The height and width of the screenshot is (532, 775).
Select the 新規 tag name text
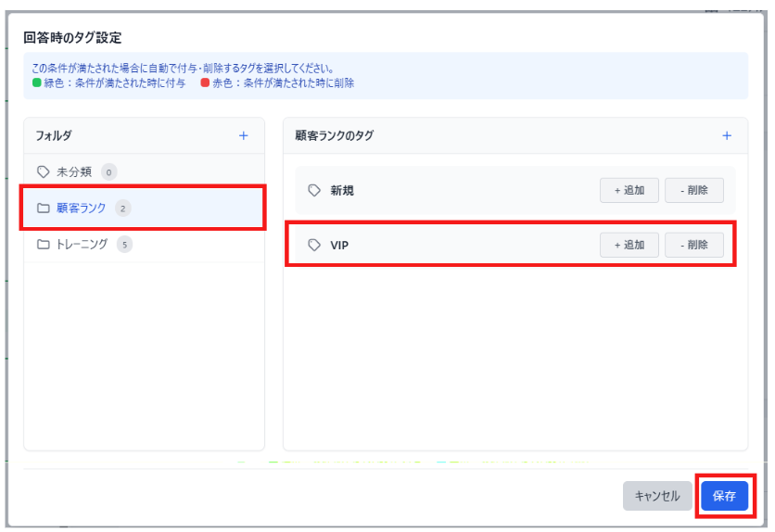pos(342,190)
